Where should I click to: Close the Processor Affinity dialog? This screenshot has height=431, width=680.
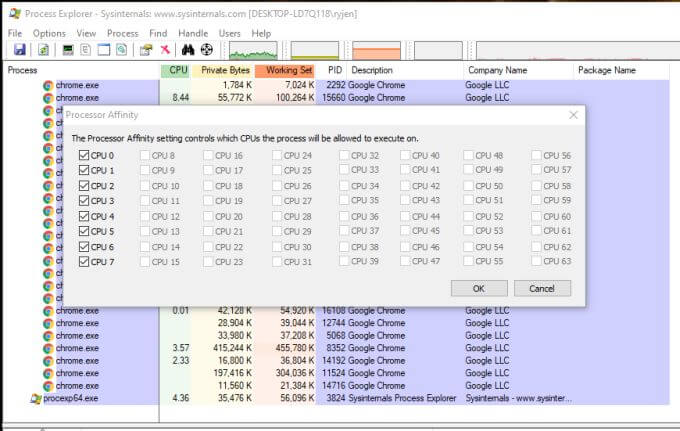click(x=573, y=115)
